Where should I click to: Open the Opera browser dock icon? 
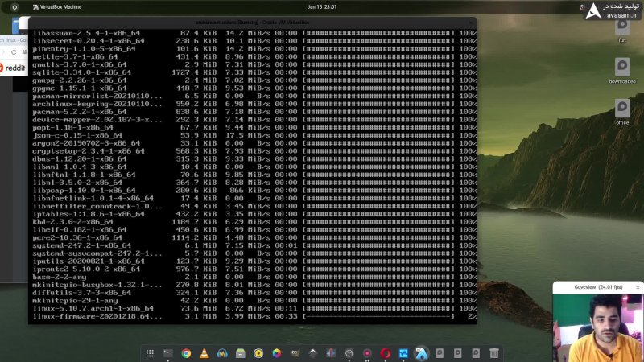(x=386, y=353)
